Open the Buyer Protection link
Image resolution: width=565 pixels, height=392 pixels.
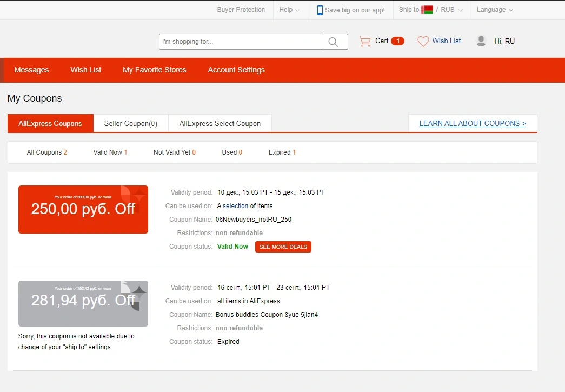click(x=241, y=10)
